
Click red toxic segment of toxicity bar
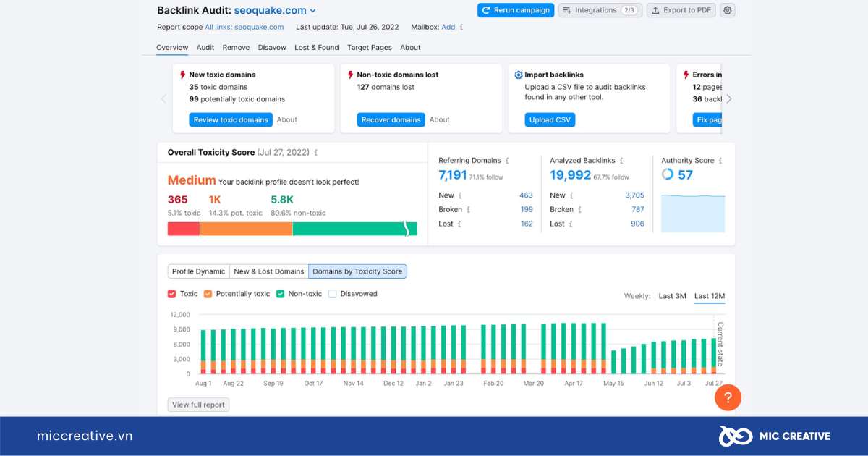click(184, 229)
